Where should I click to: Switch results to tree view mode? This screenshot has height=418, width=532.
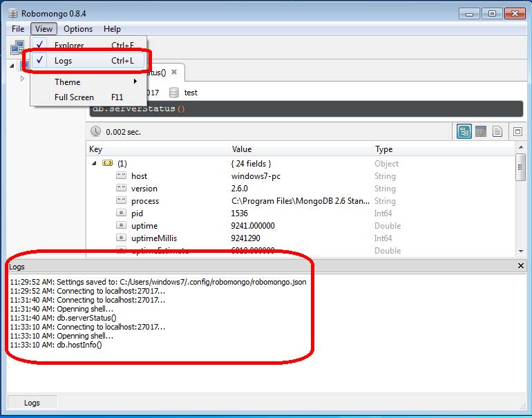[x=464, y=131]
